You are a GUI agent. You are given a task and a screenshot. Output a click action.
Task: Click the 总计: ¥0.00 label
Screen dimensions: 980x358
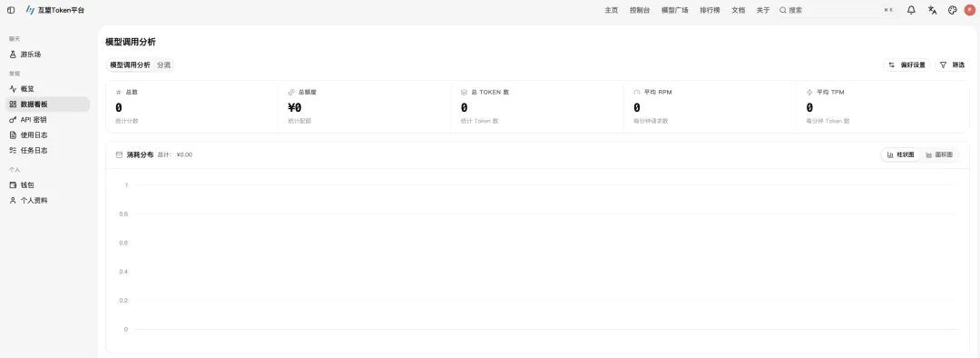point(175,154)
